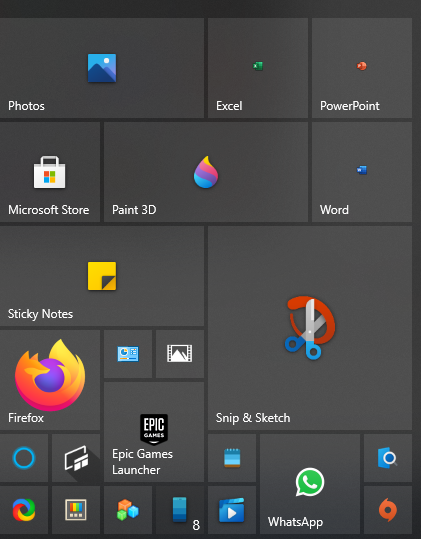The image size is (421, 539).
Task: Open the WhatsApp tile
Action: (x=310, y=484)
